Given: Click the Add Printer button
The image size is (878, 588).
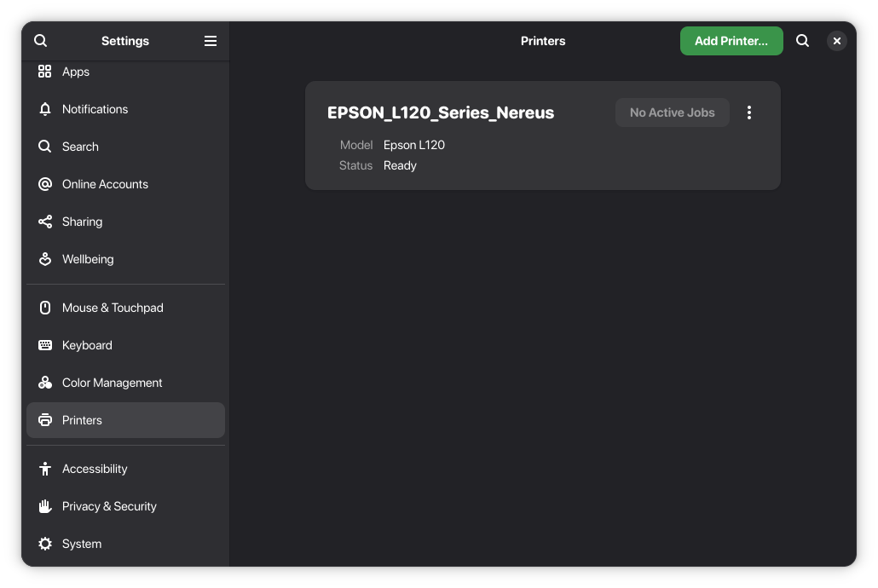Looking at the screenshot, I should (x=731, y=41).
